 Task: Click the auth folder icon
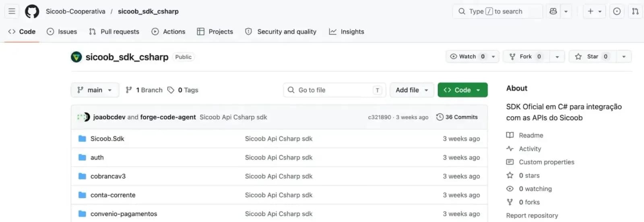click(82, 158)
